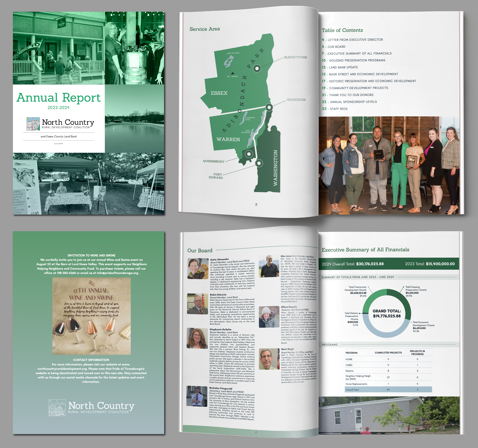Click the 'Table of Contents' heading
The width and height of the screenshot is (478, 448).
click(x=342, y=30)
